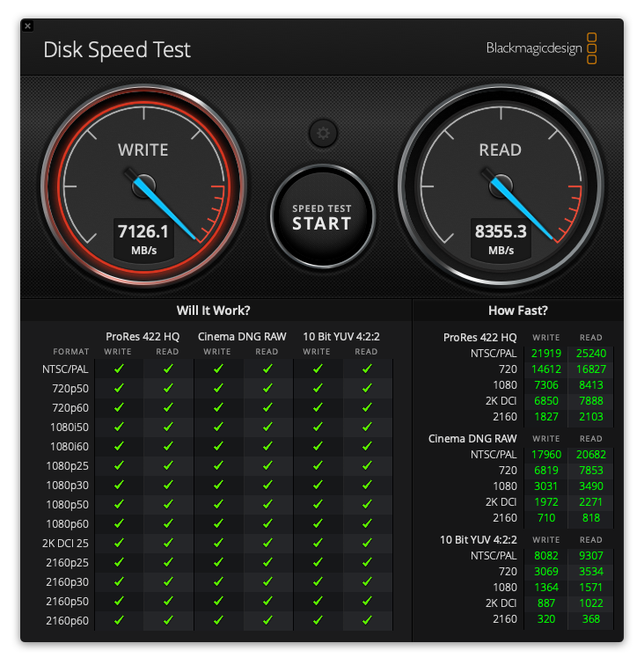The width and height of the screenshot is (644, 665).
Task: Click ProRes NTSC/PAL read value 25240
Action: click(591, 354)
